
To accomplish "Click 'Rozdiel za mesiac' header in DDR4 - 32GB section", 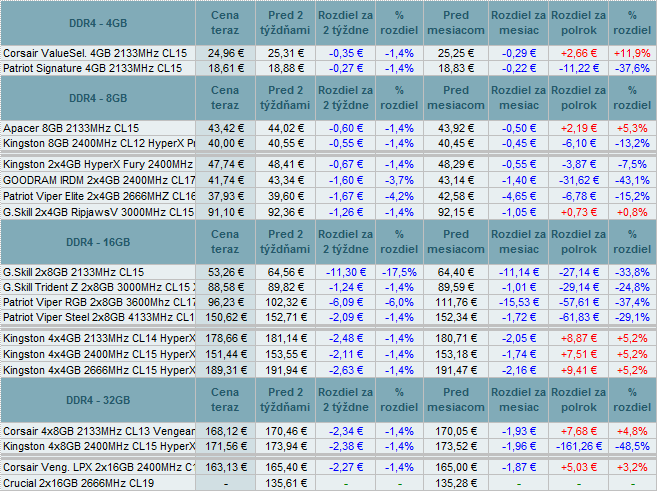I will tap(519, 400).
